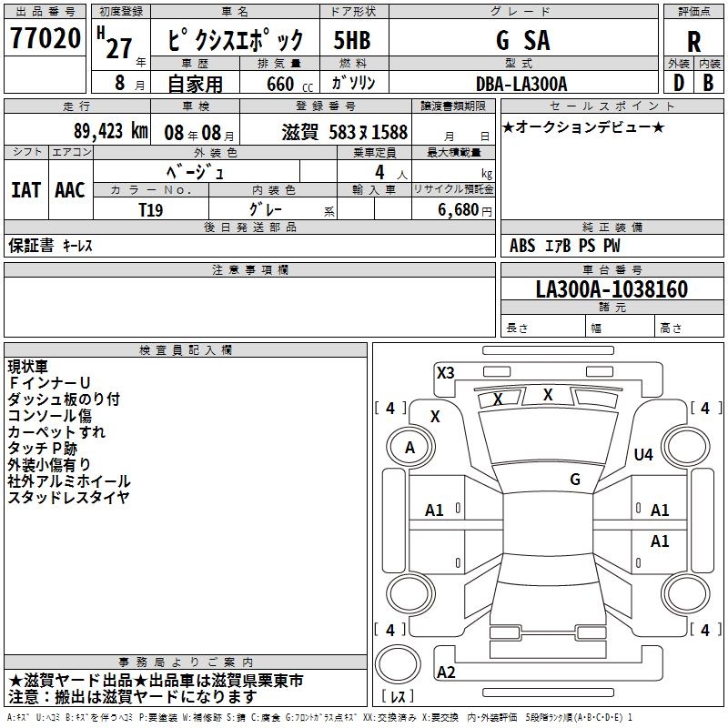Select sales point ★オークションデビュー★
This screenshot has height=728, width=728.
coord(583,127)
